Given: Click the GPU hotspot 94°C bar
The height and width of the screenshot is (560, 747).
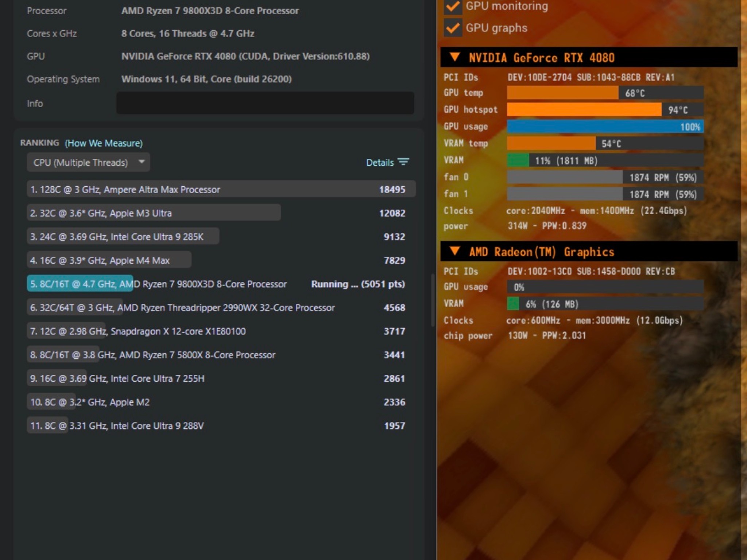Looking at the screenshot, I should [605, 110].
